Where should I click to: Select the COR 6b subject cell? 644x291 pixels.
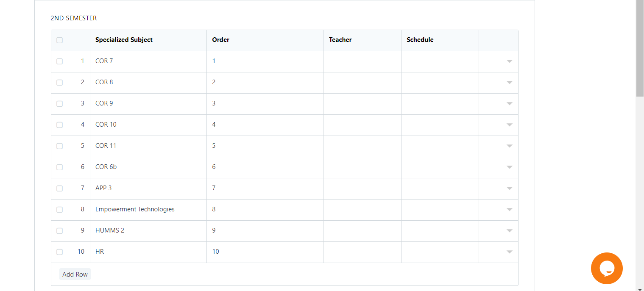click(148, 167)
